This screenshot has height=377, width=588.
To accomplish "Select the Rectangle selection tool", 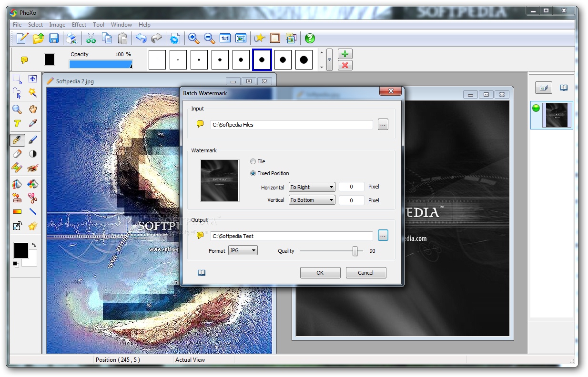I will click(x=17, y=79).
